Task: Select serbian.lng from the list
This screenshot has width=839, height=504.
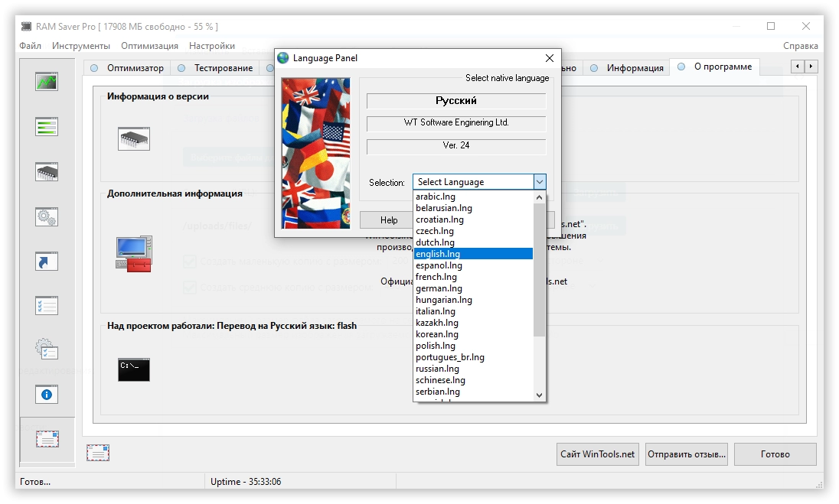Action: point(474,392)
